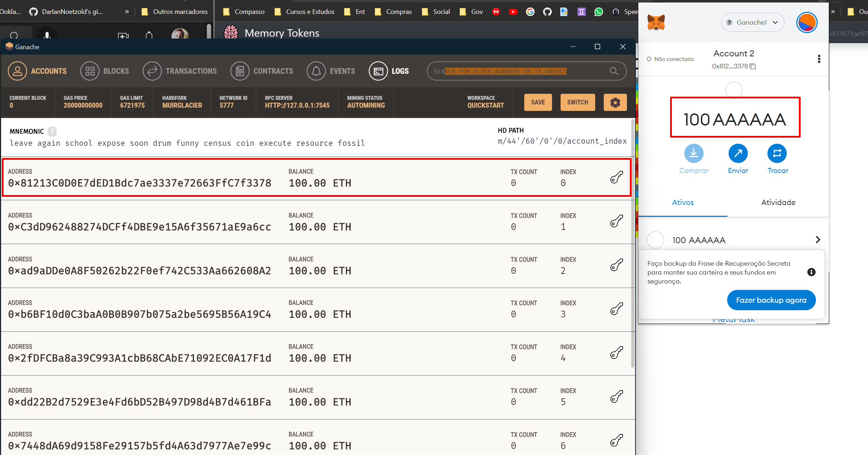Screen dimensions: 868x455
Task: Click the mnemonic help question mark
Action: click(52, 132)
